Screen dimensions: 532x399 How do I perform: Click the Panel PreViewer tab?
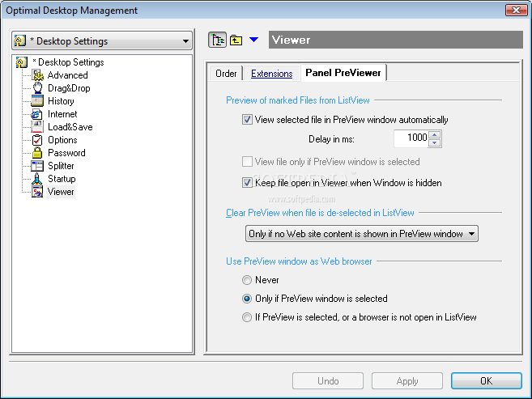pos(343,73)
